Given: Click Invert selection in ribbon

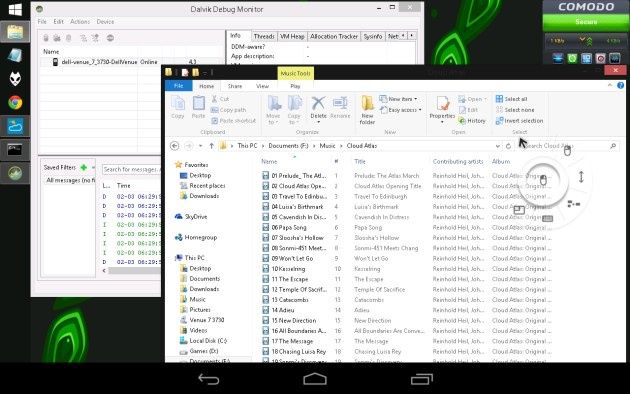Looking at the screenshot, I should pos(519,120).
